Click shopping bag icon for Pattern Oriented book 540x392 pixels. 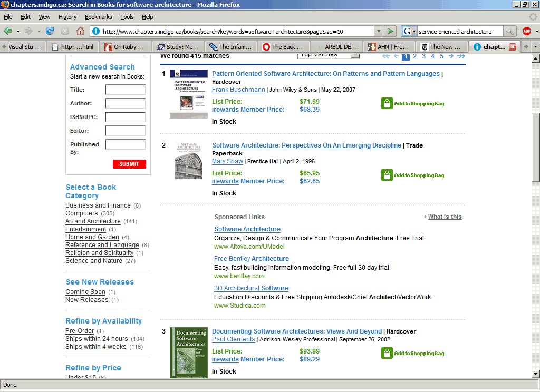pos(387,103)
